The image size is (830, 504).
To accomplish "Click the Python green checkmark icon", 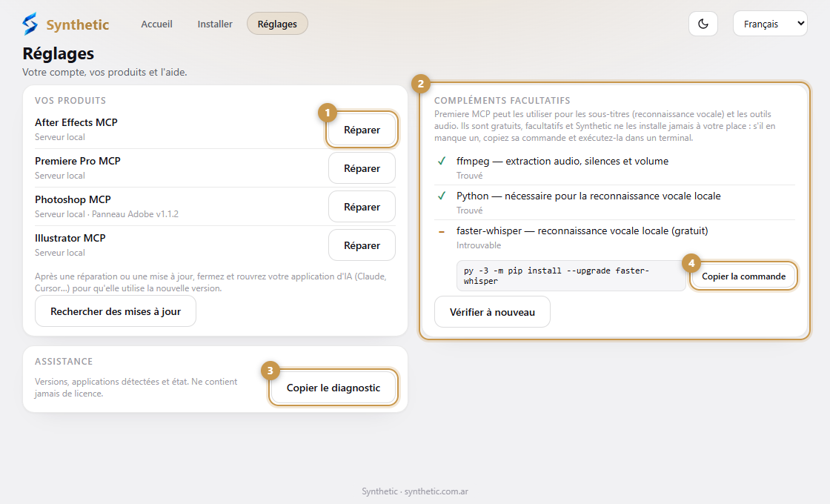I will click(x=442, y=196).
